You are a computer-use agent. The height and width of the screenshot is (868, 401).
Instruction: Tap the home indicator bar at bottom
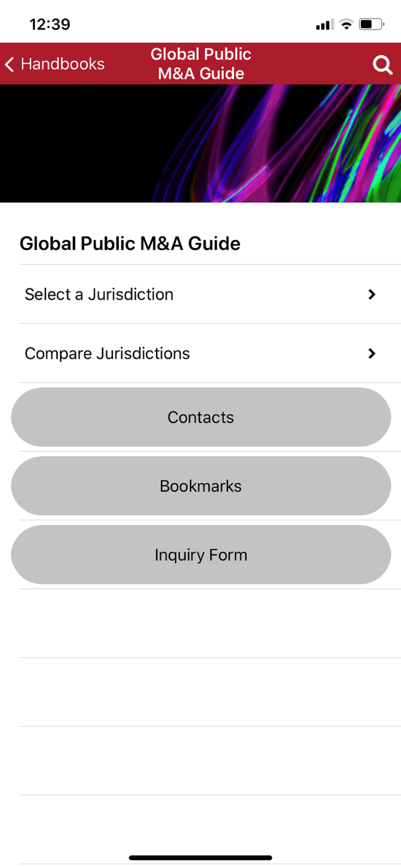point(200,858)
